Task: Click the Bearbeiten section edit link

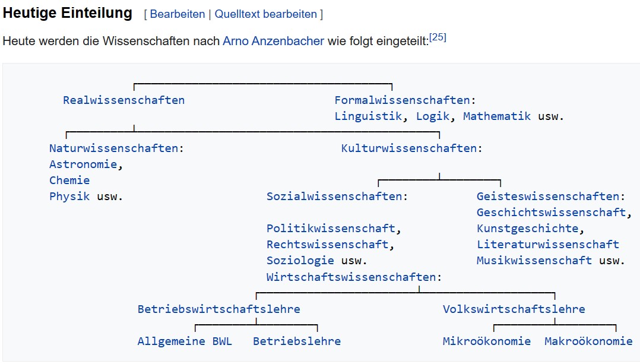Action: pyautogui.click(x=177, y=14)
